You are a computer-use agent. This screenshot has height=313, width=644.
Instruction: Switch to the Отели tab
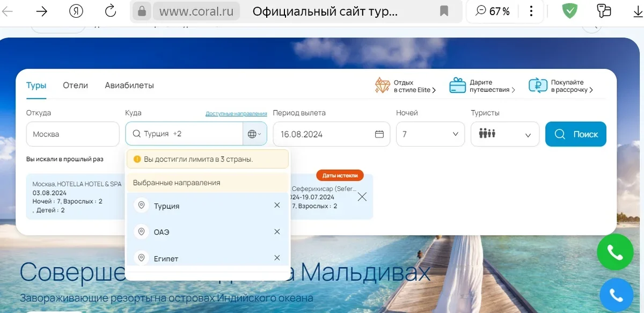tap(75, 85)
